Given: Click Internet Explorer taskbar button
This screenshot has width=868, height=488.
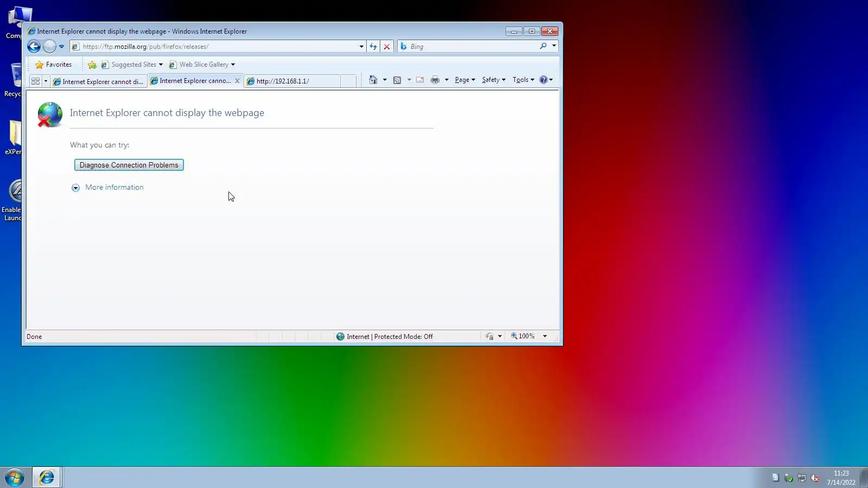Looking at the screenshot, I should [x=47, y=478].
